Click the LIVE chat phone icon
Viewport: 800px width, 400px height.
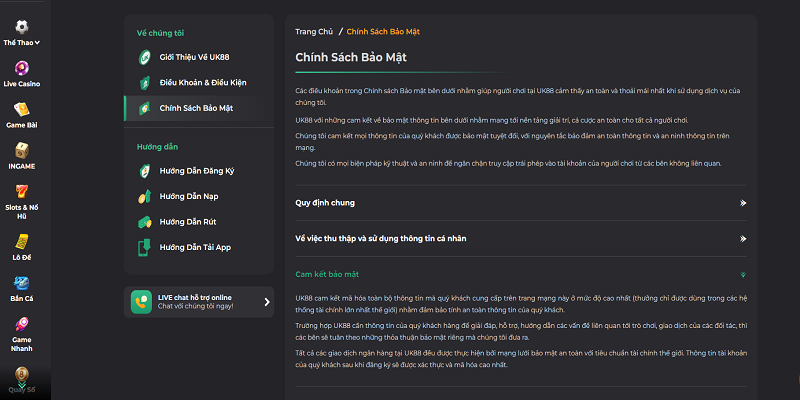[x=140, y=301]
